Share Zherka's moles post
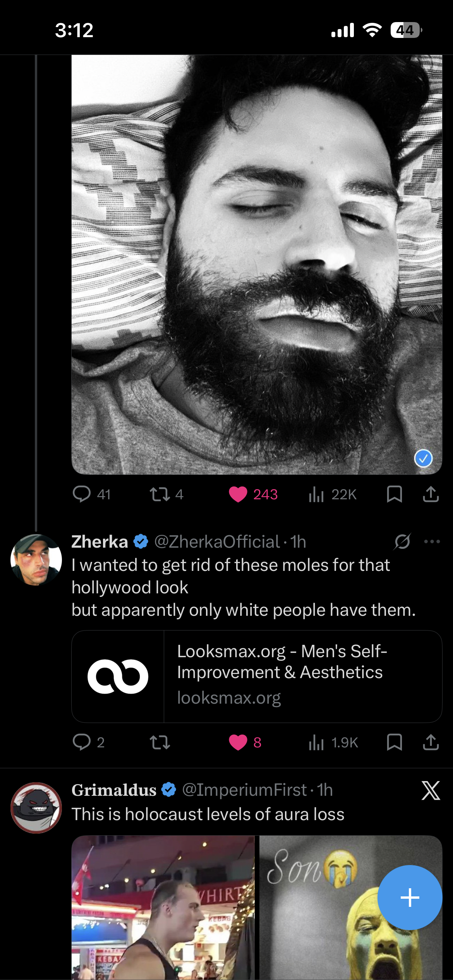 point(431,742)
